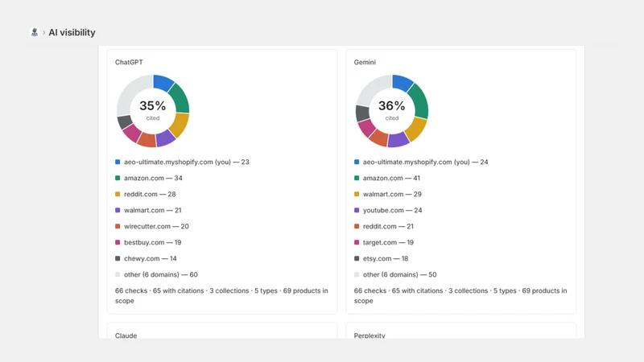Click the 35% cited donut center

pos(153,110)
